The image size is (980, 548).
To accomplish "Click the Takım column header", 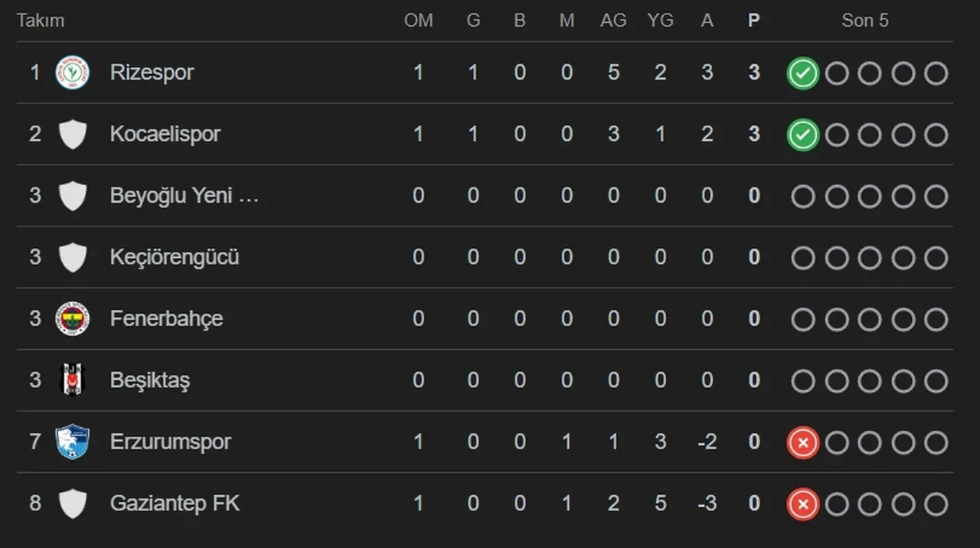I will (x=41, y=21).
